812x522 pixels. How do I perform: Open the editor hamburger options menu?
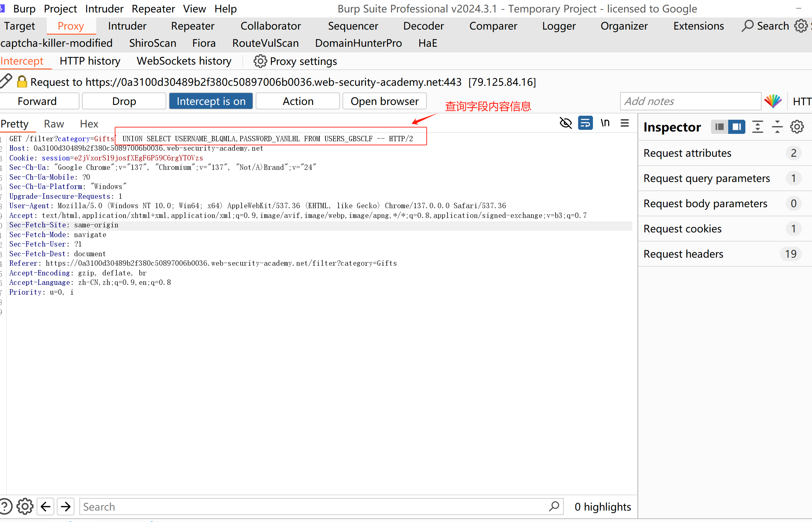(625, 123)
